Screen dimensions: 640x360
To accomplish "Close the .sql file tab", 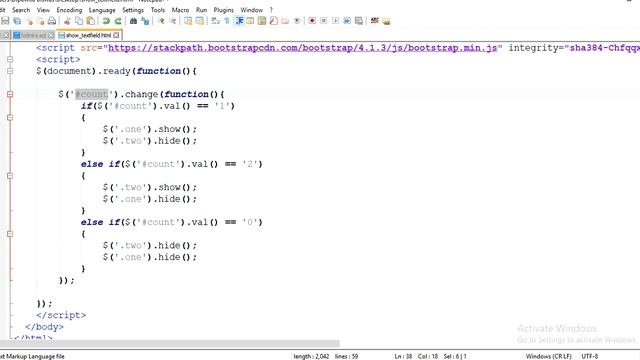I will click(51, 36).
